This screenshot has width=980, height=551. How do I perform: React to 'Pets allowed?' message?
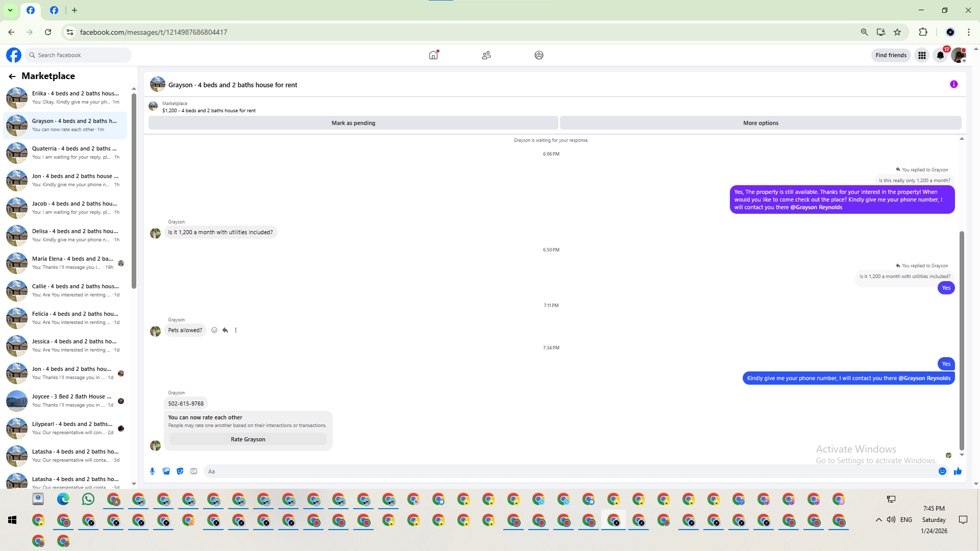coord(214,330)
